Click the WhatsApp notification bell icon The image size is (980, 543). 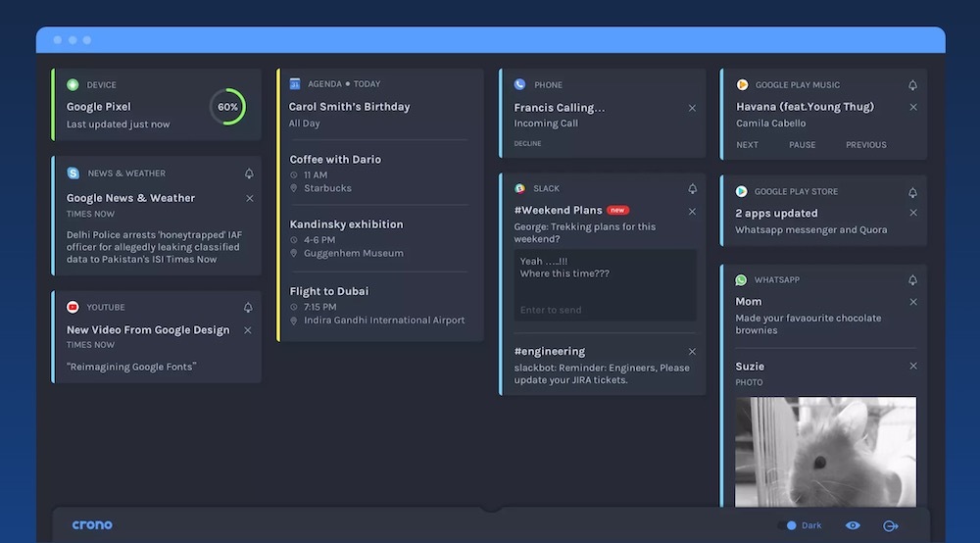[x=913, y=280]
